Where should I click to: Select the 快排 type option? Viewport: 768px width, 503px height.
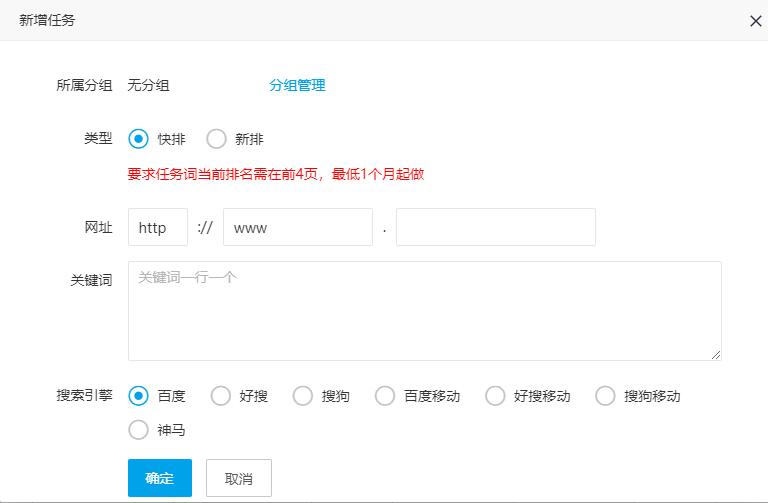coord(139,139)
